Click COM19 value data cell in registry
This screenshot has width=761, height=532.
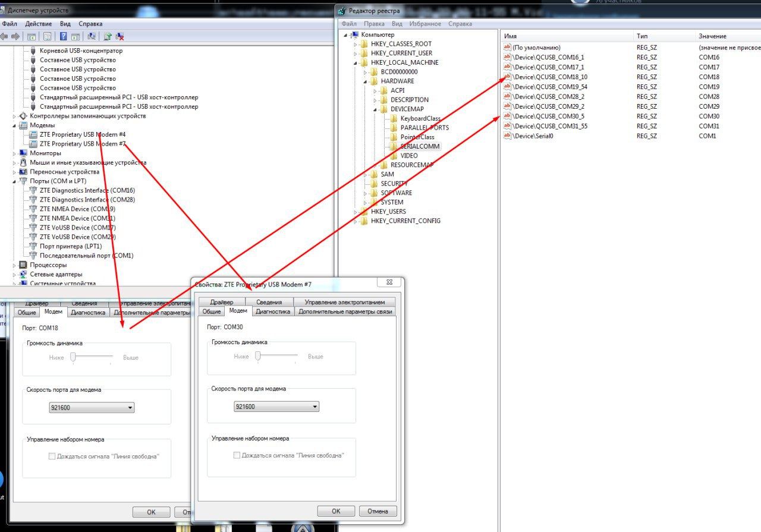[x=709, y=87]
